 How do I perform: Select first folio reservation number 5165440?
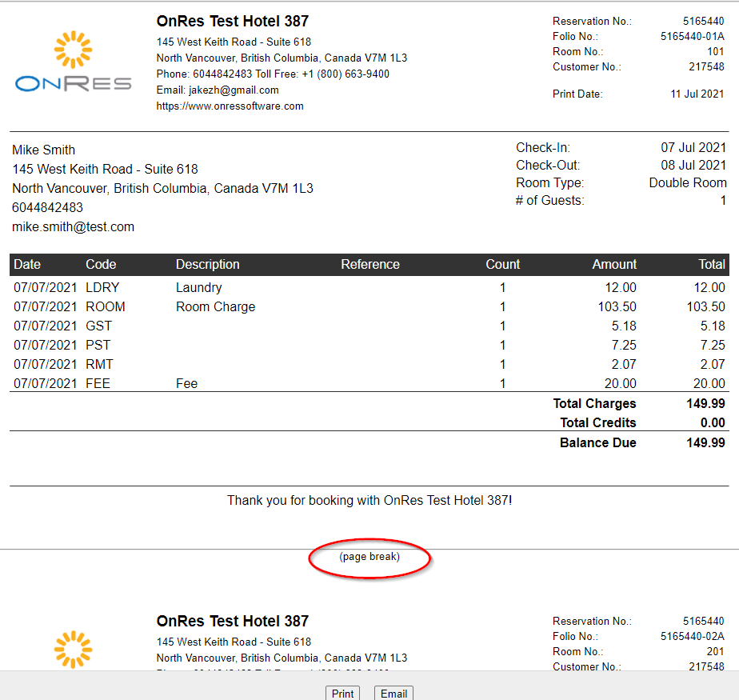[x=704, y=22]
